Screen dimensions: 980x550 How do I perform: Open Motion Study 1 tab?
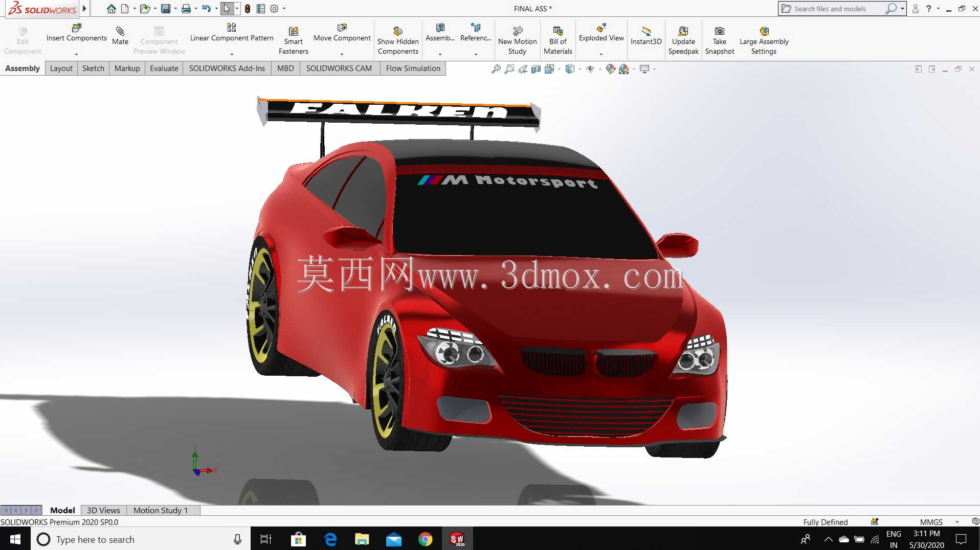tap(161, 510)
